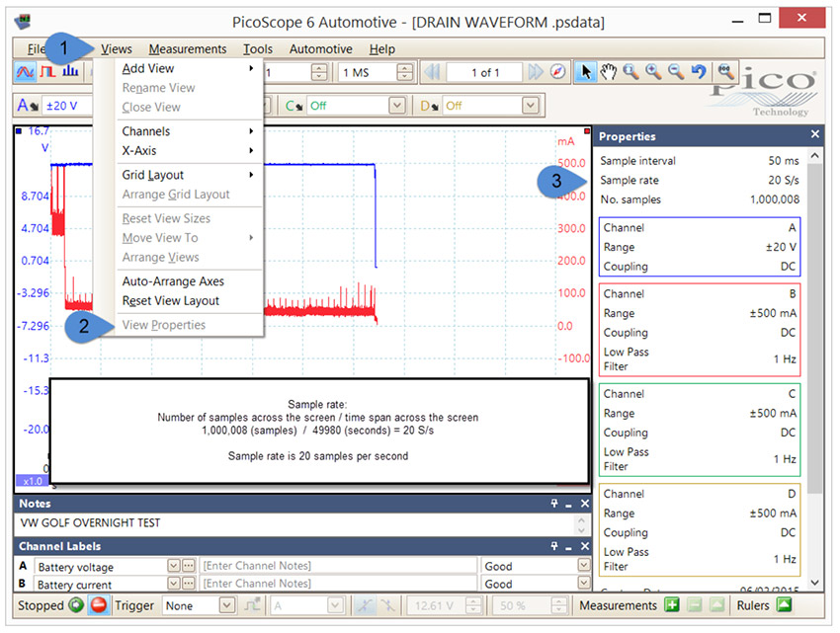This screenshot has height=633, width=840.
Task: Open Channel C options button
Action: (x=294, y=106)
